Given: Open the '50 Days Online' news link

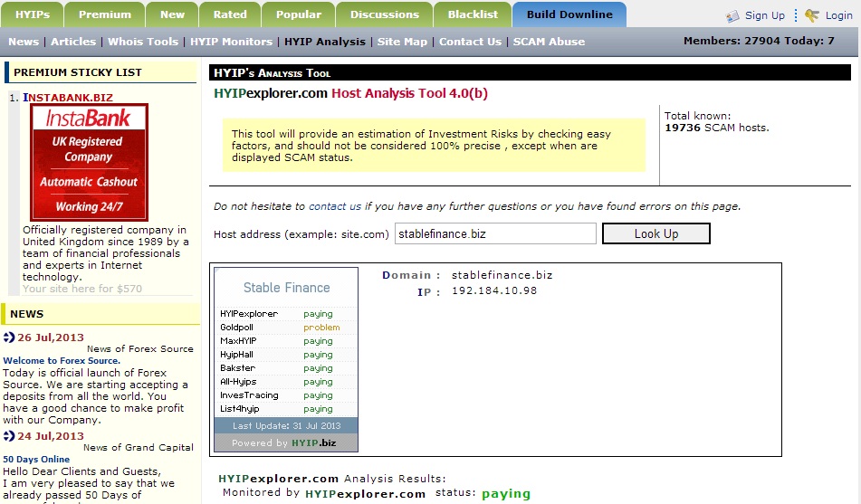Looking at the screenshot, I should pos(36,460).
